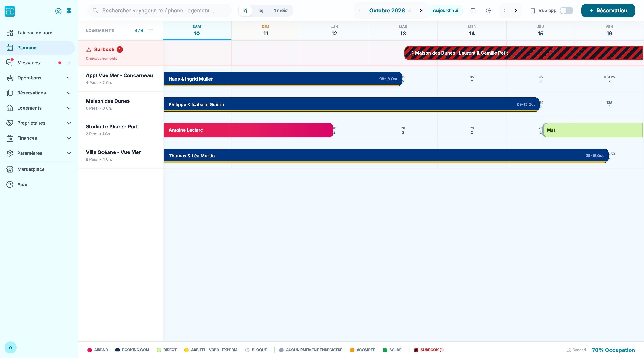Open planning settings gear icon
Screen dimensions: 644x358
click(x=489, y=11)
